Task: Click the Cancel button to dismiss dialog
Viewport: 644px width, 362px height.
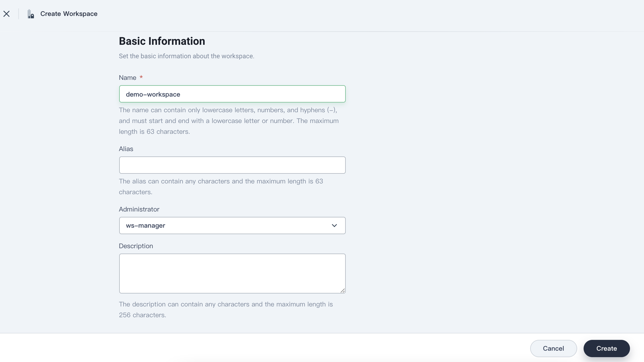Action: 553,349
